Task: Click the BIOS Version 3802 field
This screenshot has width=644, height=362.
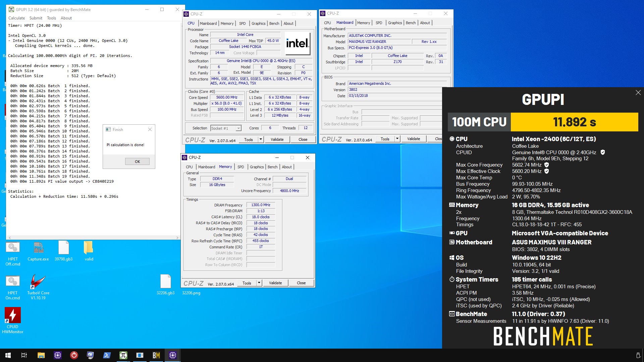Action: tap(398, 89)
